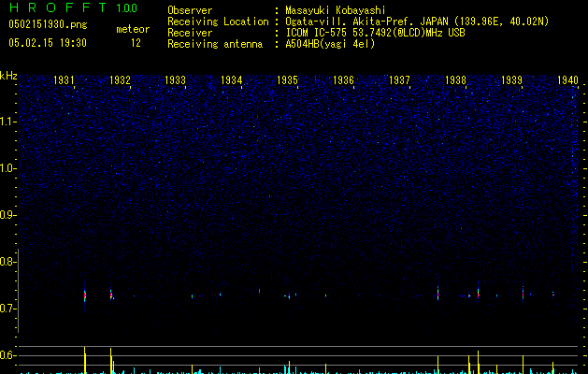The height and width of the screenshot is (374, 588).
Task: Select the 1.0 frequency axis label
Action: coord(8,168)
